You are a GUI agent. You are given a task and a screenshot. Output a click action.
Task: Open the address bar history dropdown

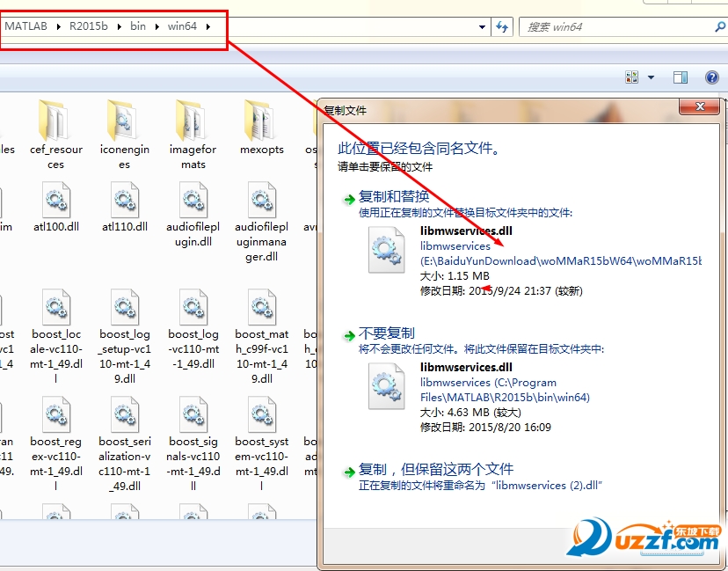click(x=482, y=26)
